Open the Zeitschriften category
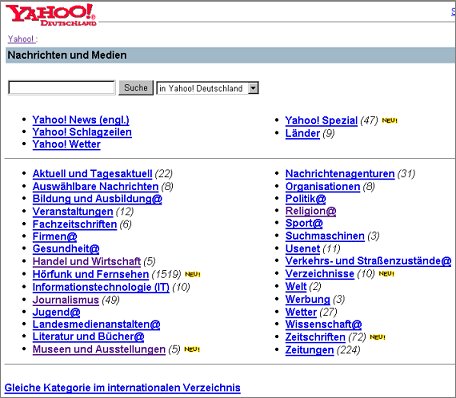 [x=315, y=337]
